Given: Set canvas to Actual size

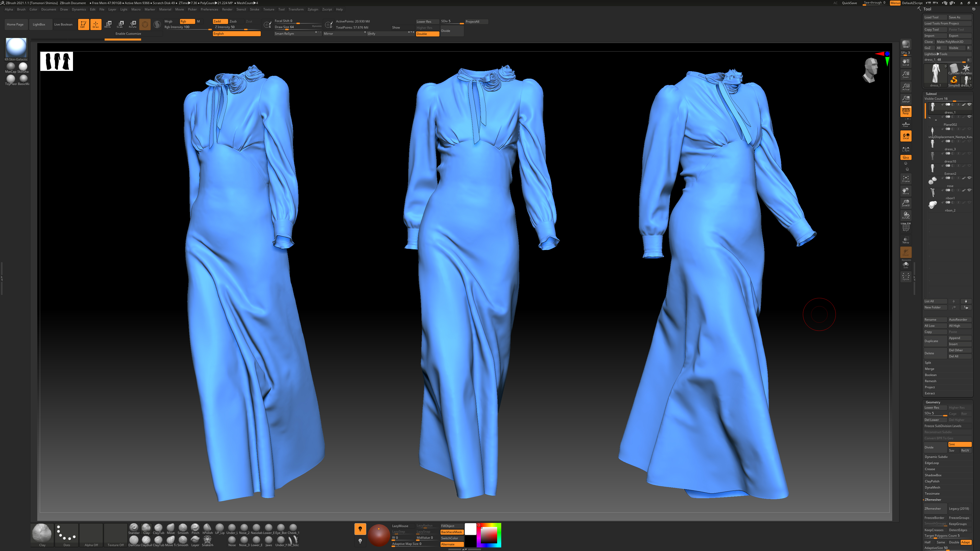Looking at the screenshot, I should [x=906, y=87].
